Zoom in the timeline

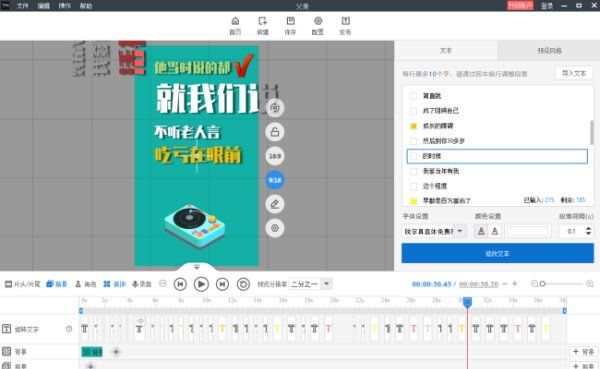[x=590, y=284]
